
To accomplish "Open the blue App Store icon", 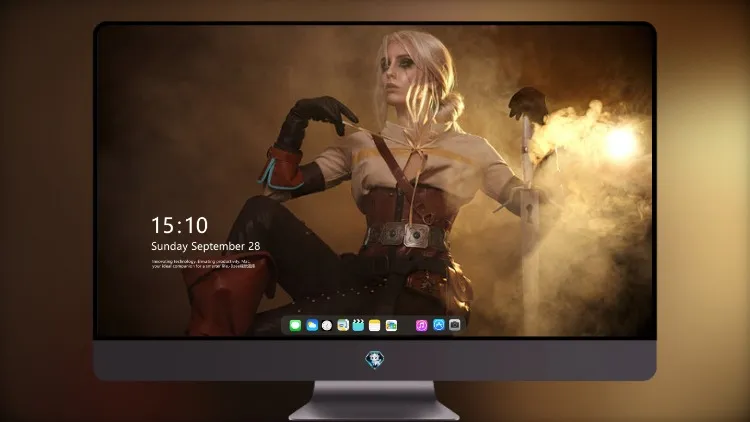I will (439, 325).
